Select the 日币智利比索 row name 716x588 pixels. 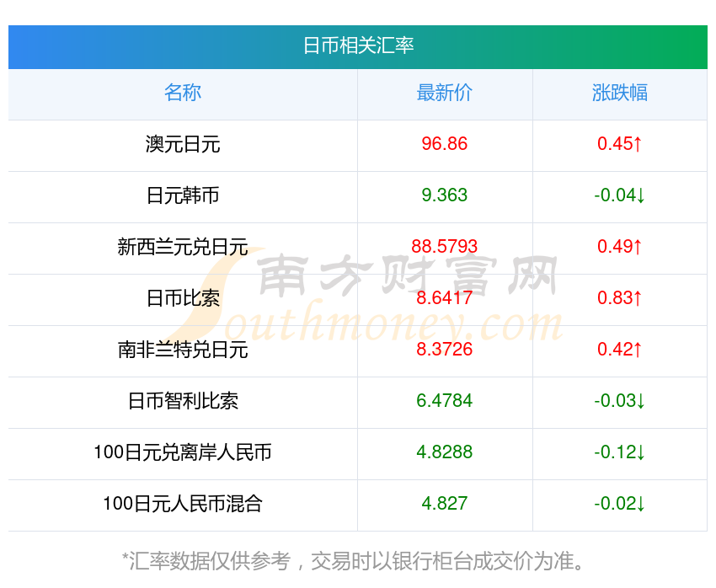tap(183, 401)
